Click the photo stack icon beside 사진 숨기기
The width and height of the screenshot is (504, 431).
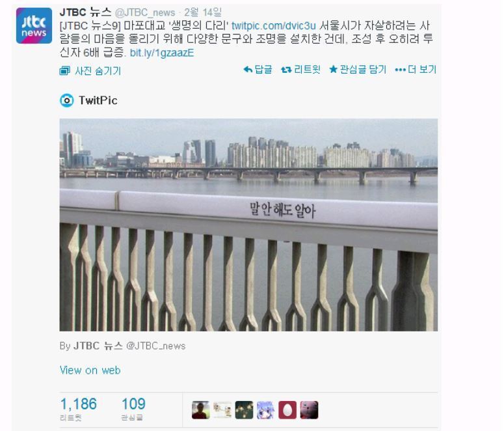pos(65,71)
